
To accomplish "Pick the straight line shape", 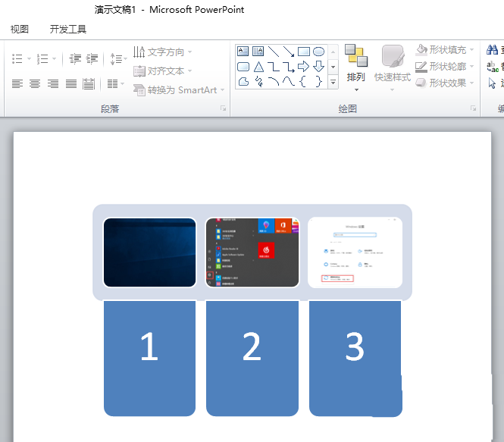I will 273,52.
